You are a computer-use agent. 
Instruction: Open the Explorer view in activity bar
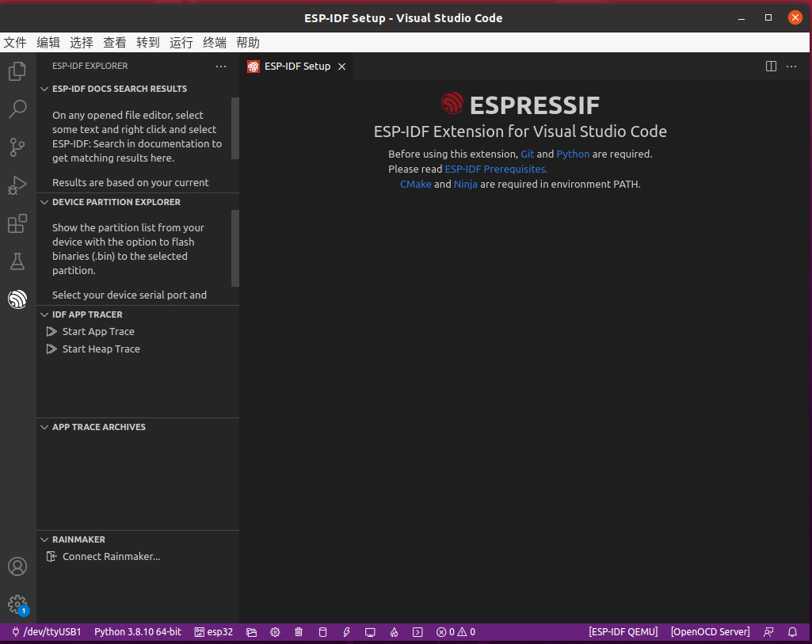[x=17, y=71]
